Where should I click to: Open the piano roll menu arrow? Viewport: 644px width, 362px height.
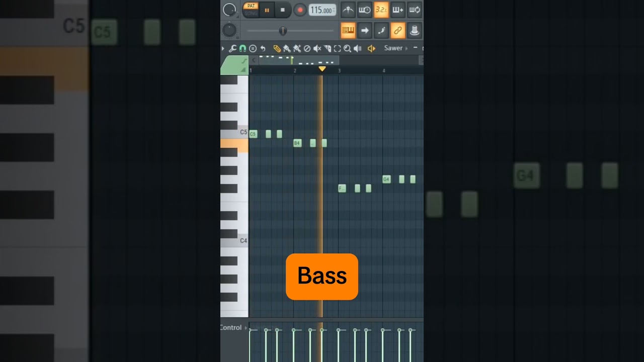coord(223,48)
